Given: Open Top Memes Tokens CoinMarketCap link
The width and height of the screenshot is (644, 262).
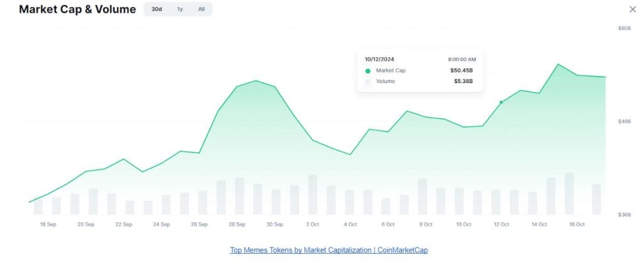Looking at the screenshot, I should point(329,250).
